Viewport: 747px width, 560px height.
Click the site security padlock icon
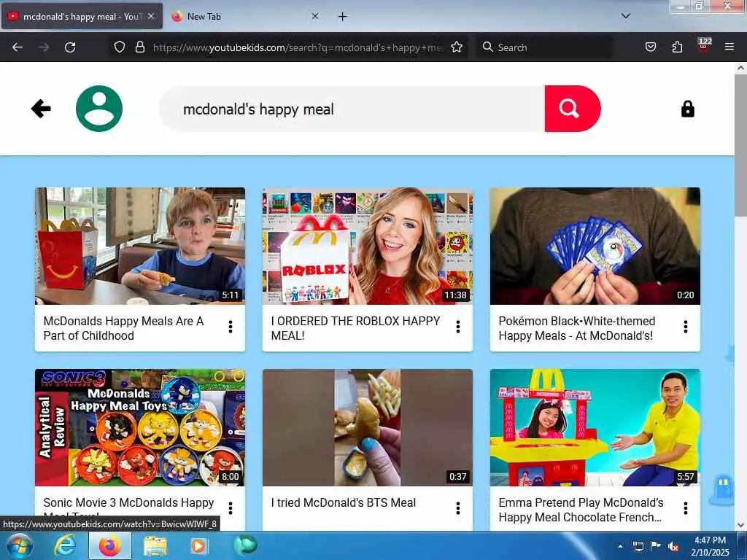[x=140, y=47]
